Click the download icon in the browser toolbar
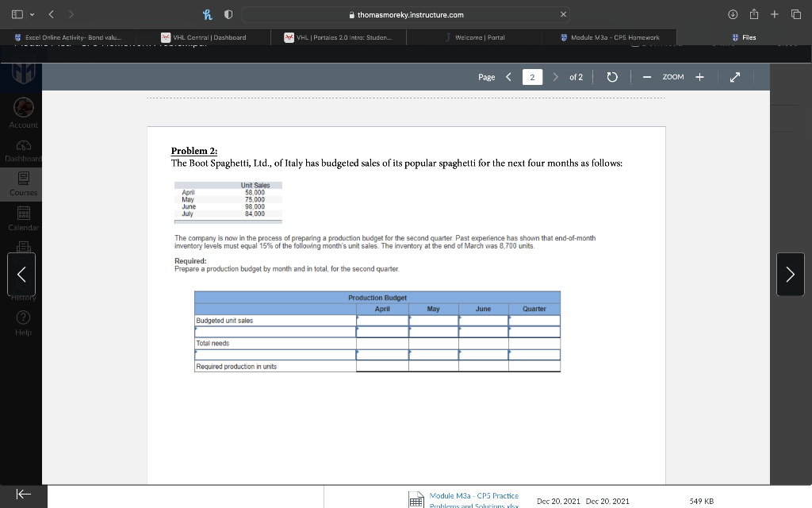Viewport: 812px width, 508px height. click(732, 13)
